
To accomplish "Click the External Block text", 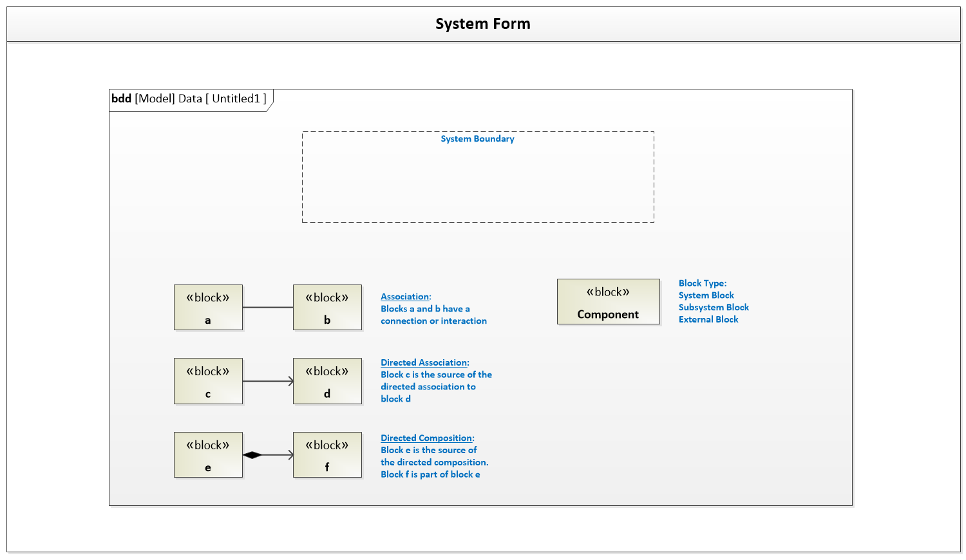I will [708, 319].
